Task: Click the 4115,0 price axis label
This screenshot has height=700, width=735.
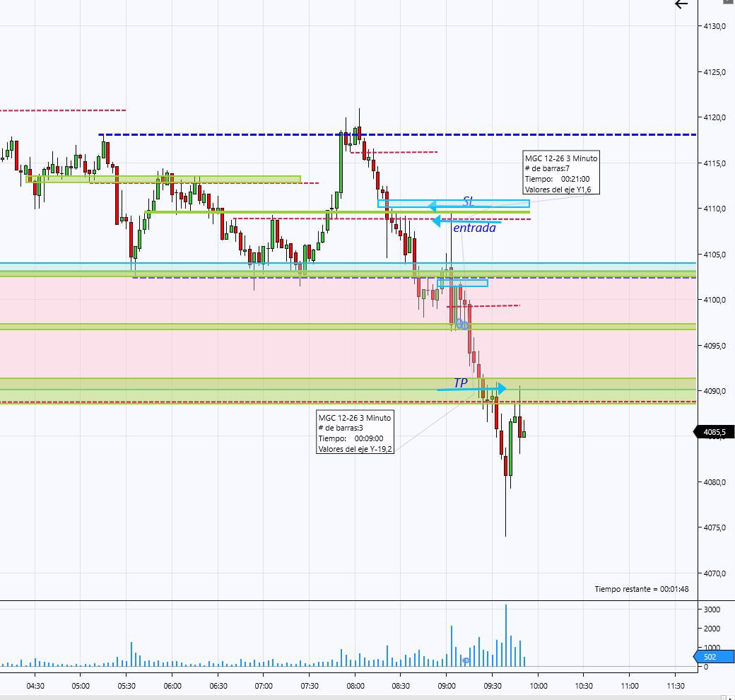Action: click(715, 163)
